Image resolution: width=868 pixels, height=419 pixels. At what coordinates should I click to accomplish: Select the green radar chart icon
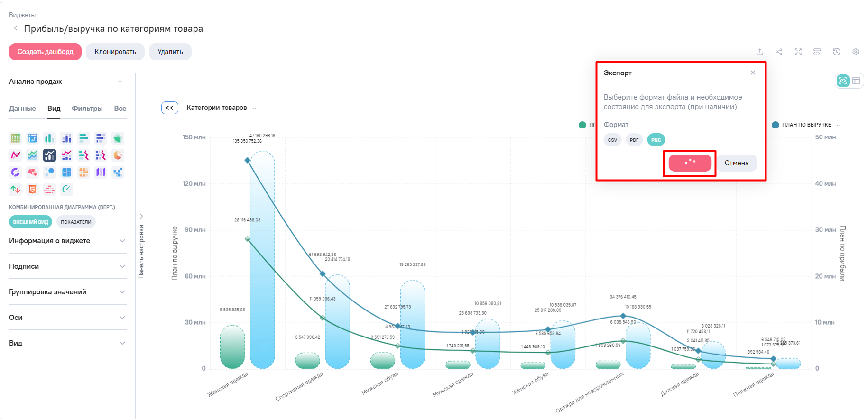[118, 138]
